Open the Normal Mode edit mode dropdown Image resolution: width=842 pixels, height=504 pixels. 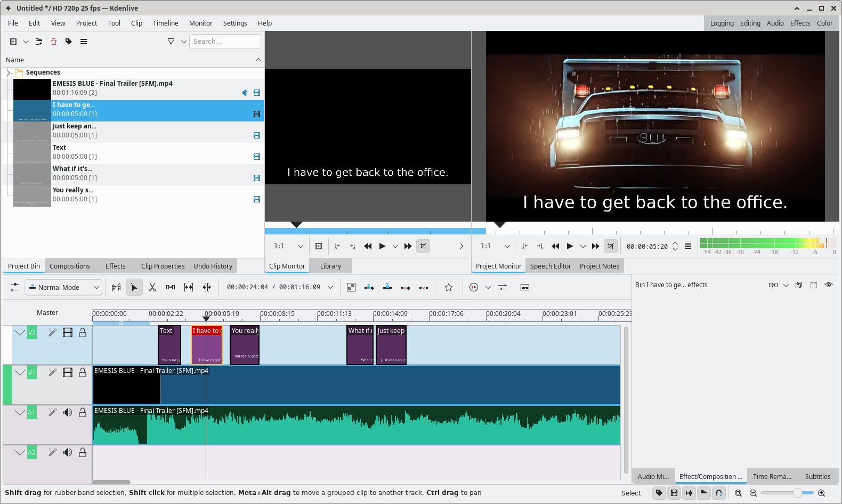pos(63,287)
